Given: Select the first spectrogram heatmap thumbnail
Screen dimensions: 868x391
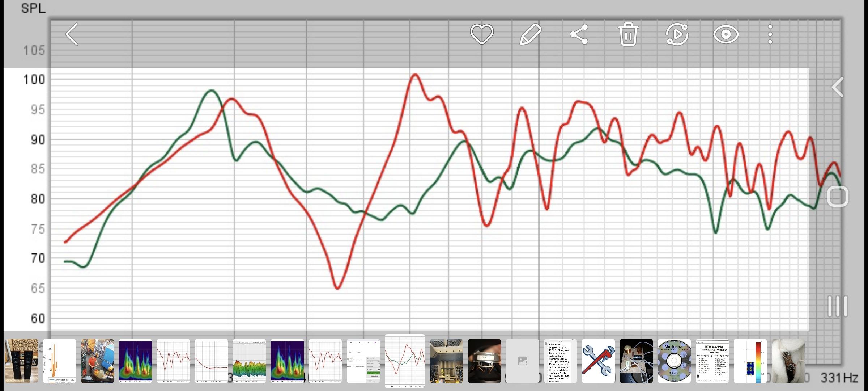Looking at the screenshot, I should 135,361.
